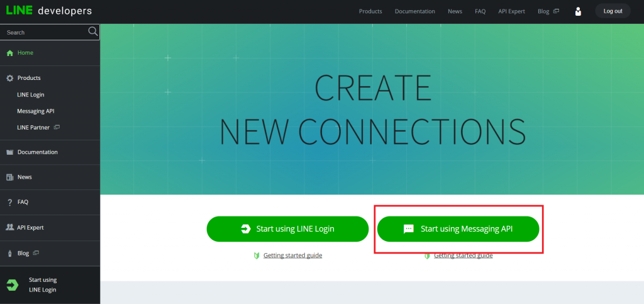Viewport: 644px width, 304px height.
Task: Open Getting started guide under Messaging API
Action: click(464, 256)
